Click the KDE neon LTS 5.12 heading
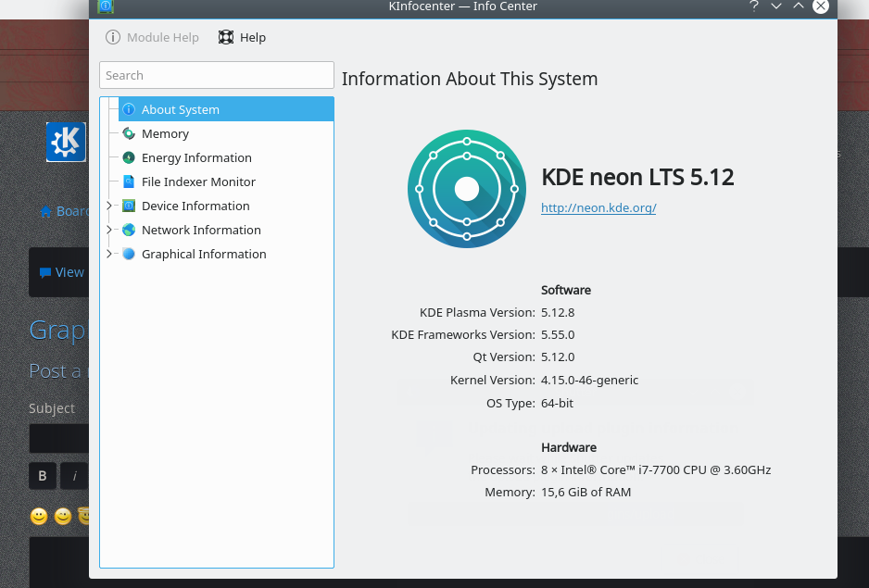This screenshot has width=869, height=588. pos(638,178)
